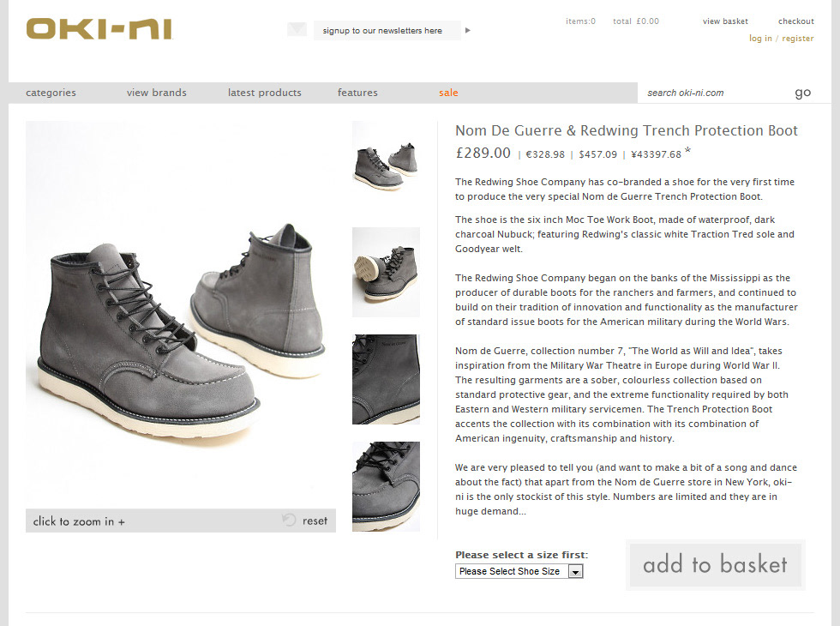
Task: Select the Please Select Shoe Size box
Action: pyautogui.click(x=519, y=571)
